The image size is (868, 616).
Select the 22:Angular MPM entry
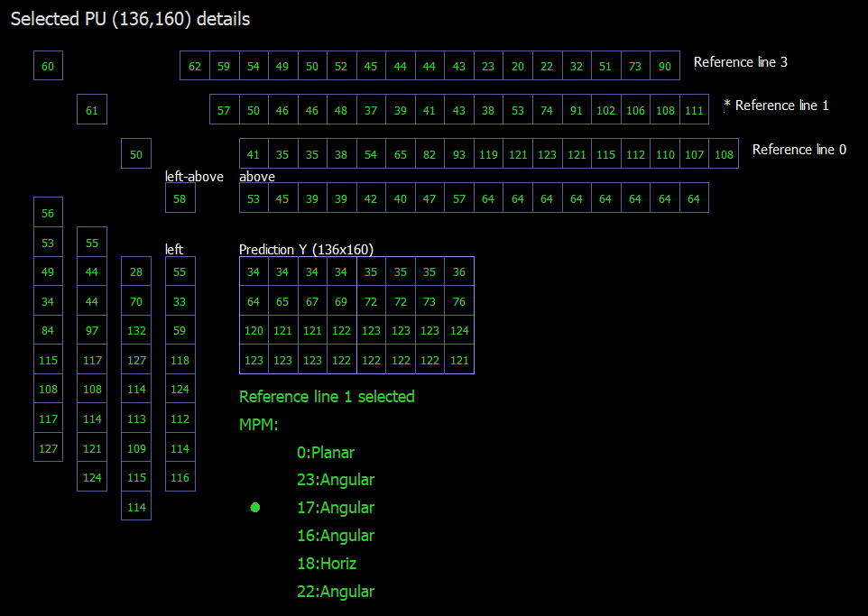pyautogui.click(x=335, y=592)
